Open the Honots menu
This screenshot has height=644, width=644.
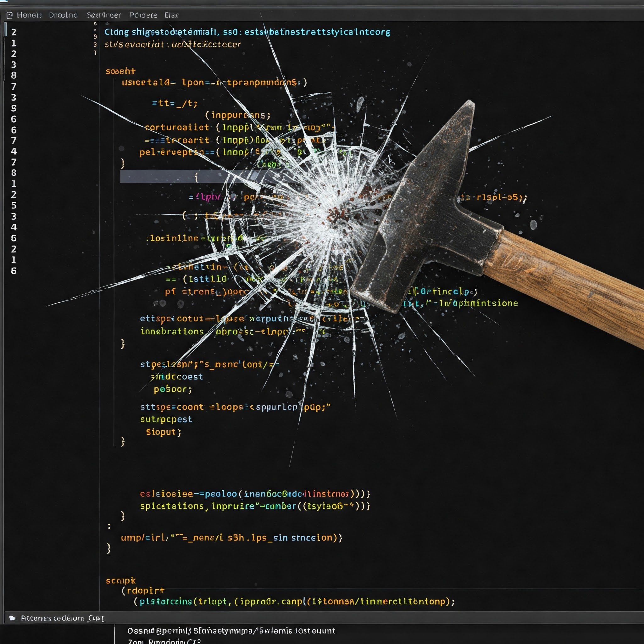point(29,15)
